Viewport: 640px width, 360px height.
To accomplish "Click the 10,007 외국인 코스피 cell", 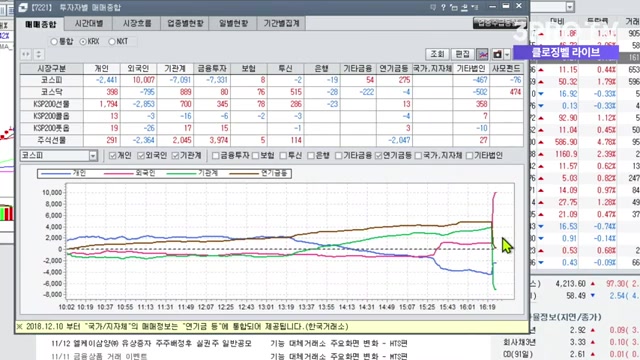I will [138, 80].
